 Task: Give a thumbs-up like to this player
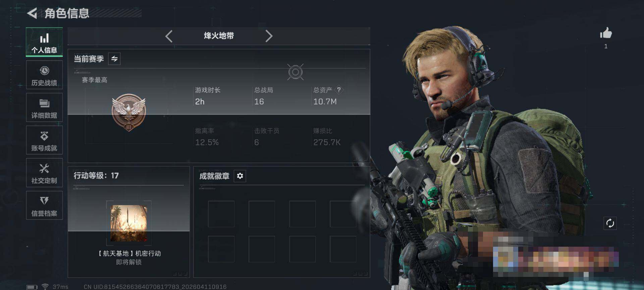tap(606, 33)
